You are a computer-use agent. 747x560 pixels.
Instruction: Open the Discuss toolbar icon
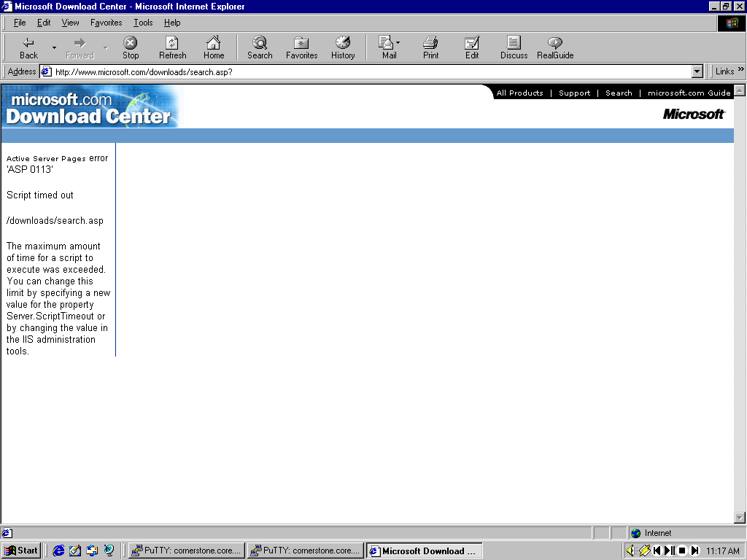click(514, 47)
